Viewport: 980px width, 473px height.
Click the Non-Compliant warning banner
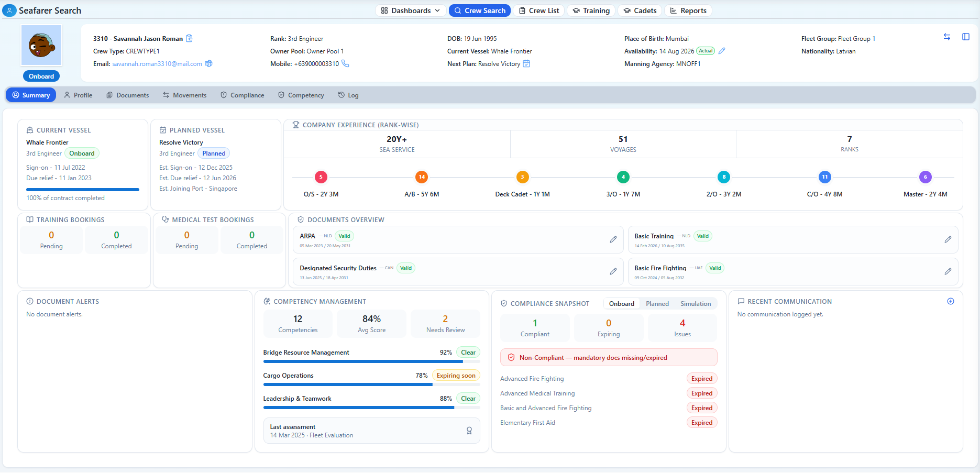tap(609, 358)
